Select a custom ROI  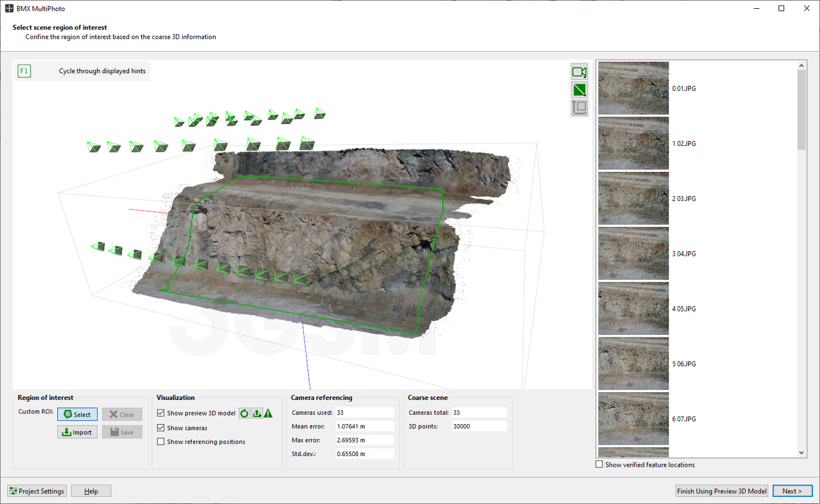coord(77,414)
